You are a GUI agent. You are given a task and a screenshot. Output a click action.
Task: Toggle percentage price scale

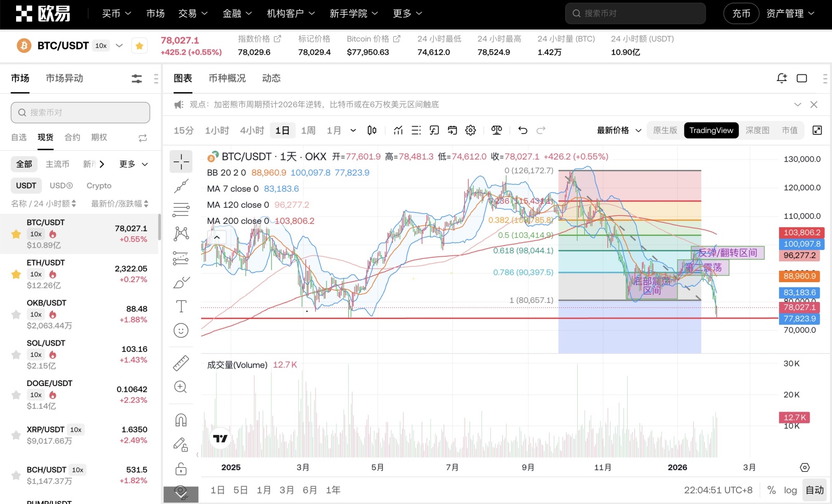click(x=772, y=490)
